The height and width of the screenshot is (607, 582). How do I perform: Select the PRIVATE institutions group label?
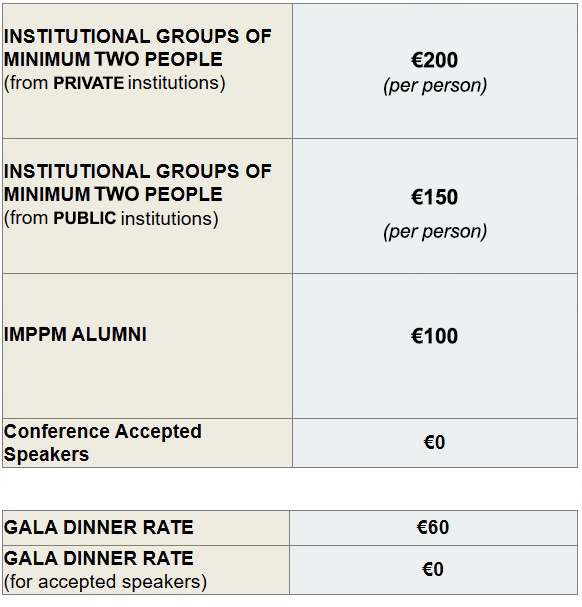pyautogui.click(x=138, y=60)
